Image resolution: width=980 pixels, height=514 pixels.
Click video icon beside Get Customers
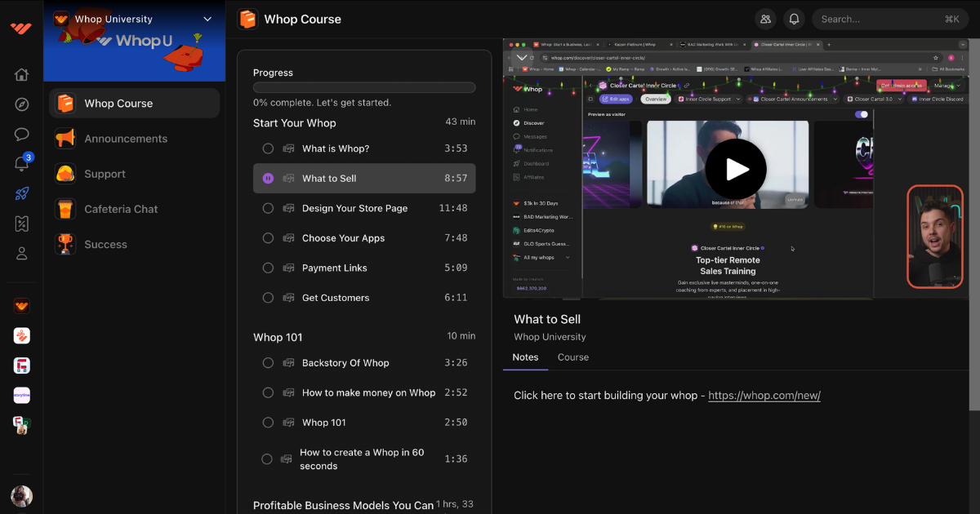288,298
